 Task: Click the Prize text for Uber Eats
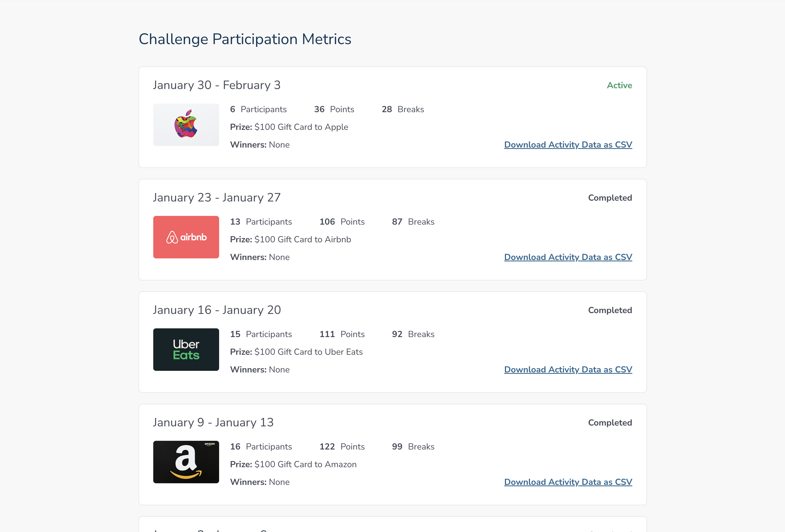coord(296,352)
